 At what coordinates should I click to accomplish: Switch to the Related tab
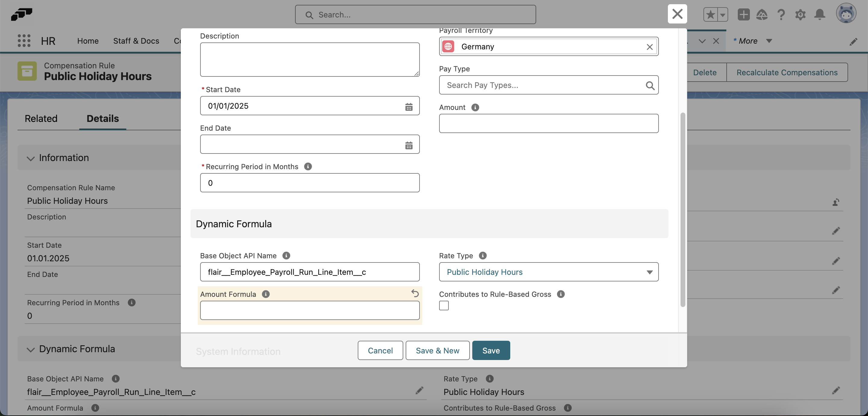coord(41,119)
